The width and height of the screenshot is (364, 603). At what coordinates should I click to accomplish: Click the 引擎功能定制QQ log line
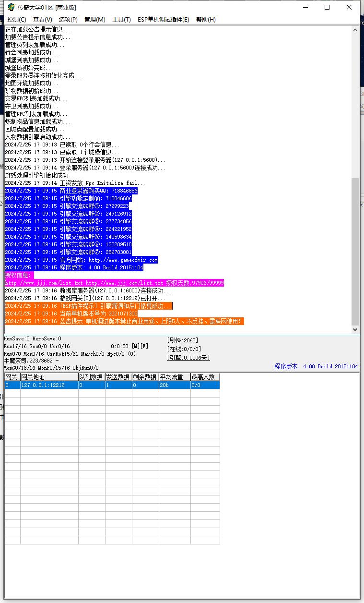click(x=68, y=198)
